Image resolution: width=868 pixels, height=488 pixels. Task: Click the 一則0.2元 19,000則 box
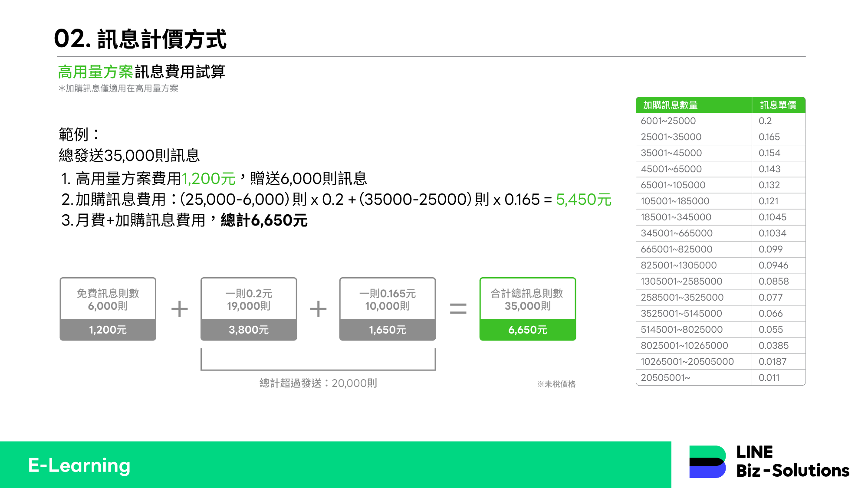click(x=249, y=299)
